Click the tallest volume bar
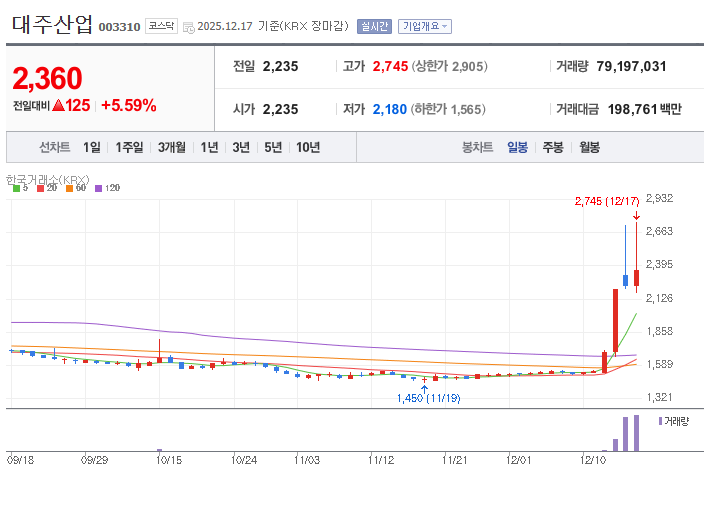Screen dimensions: 704x508 point(636,433)
